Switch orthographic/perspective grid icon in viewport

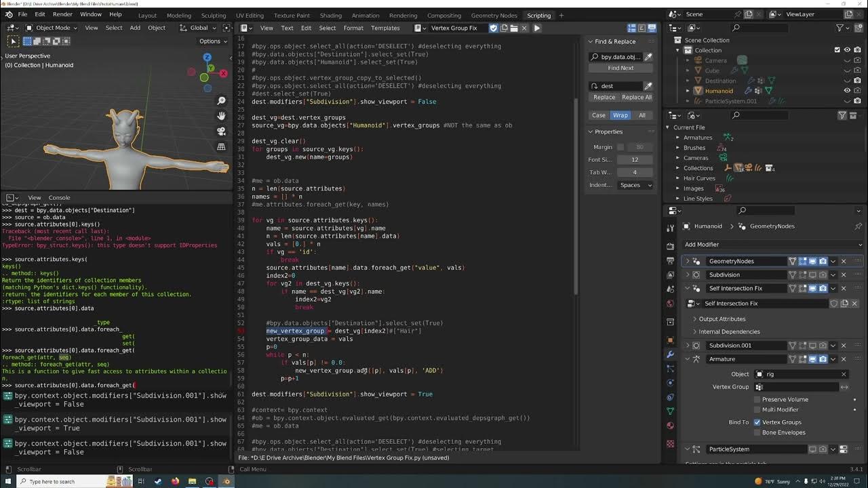click(221, 146)
